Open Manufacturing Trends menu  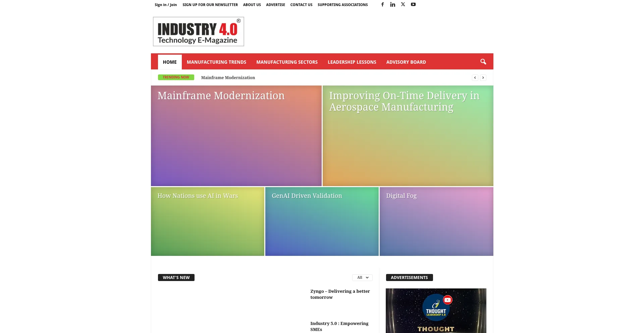pos(216,62)
